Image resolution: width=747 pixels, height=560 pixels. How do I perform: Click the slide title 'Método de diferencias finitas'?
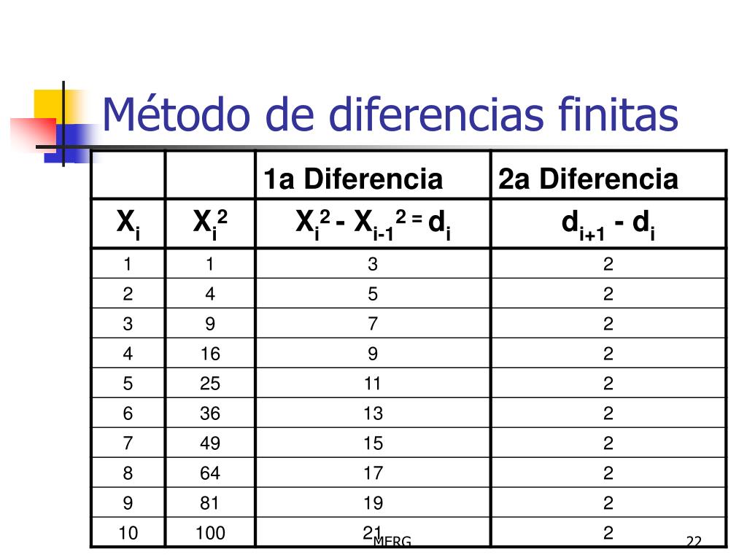click(390, 114)
